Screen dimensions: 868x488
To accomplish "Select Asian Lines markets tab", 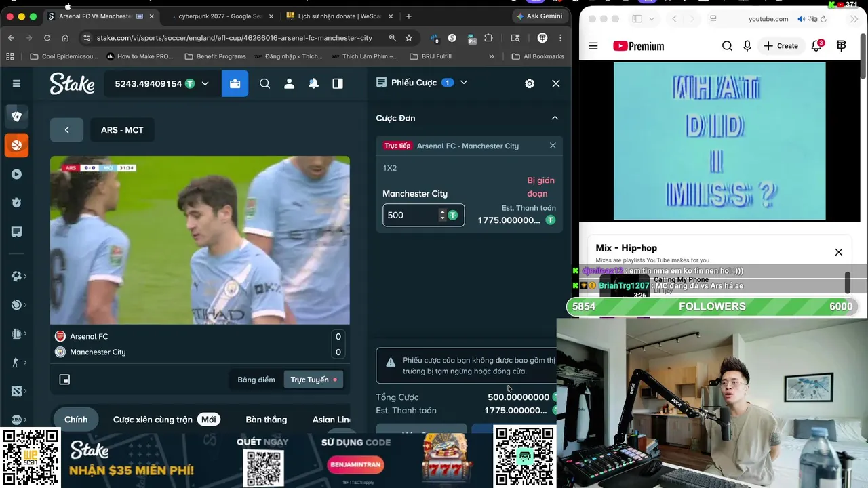I will click(x=331, y=420).
